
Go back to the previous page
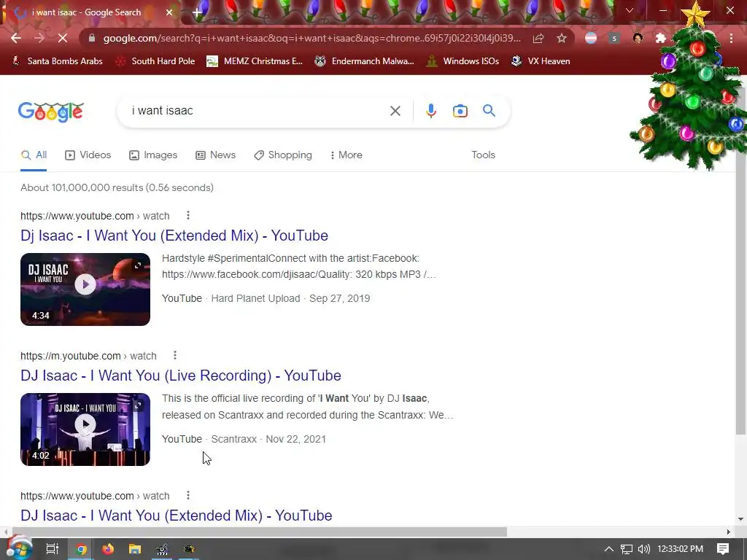coord(16,38)
